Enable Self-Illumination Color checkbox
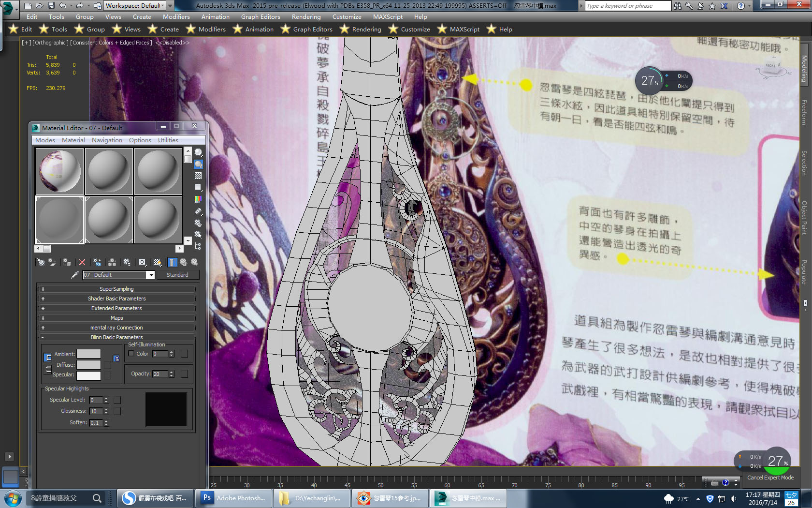 (131, 354)
